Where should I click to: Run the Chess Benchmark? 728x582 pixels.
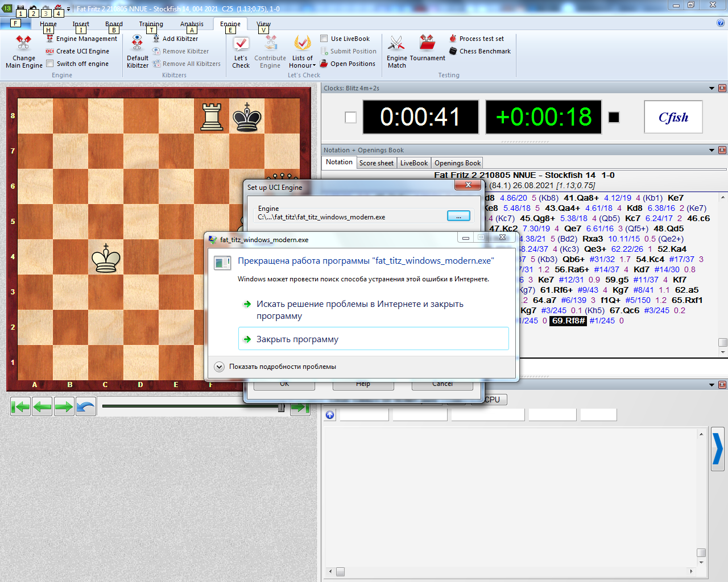(480, 51)
